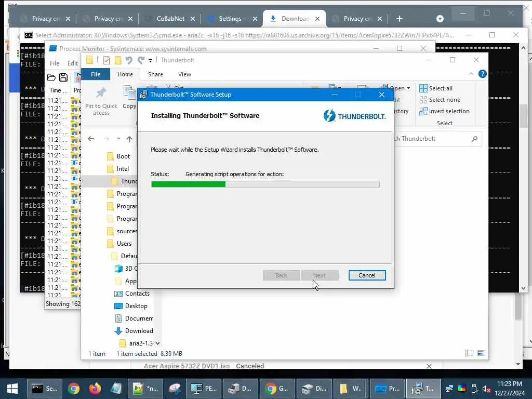
Task: Open the Properties quick access toolbar icon
Action: pos(107,60)
